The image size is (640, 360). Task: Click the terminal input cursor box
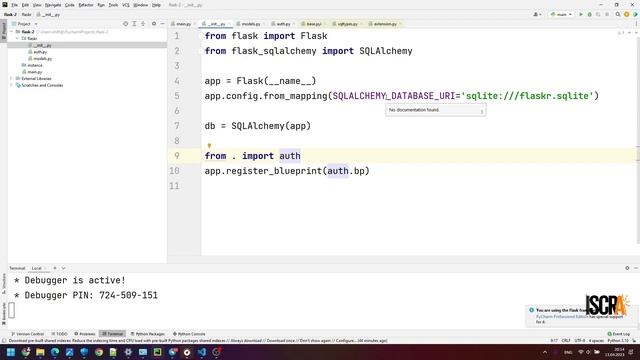[x=12, y=310]
